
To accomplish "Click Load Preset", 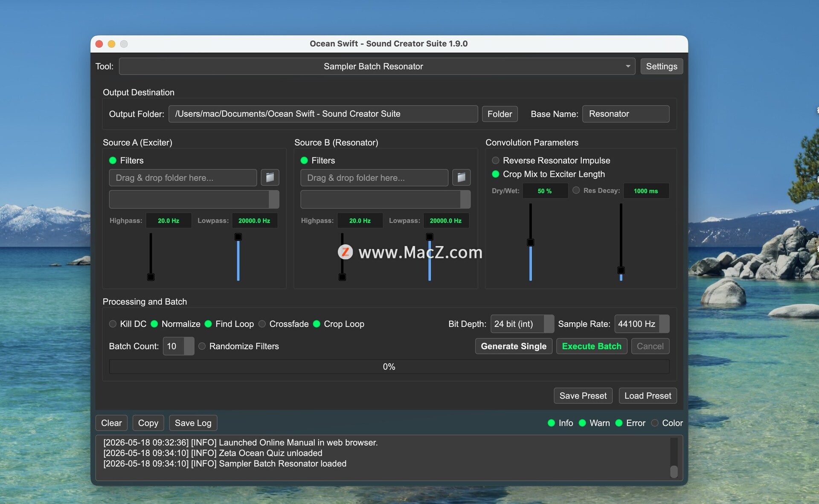I will 648,396.
